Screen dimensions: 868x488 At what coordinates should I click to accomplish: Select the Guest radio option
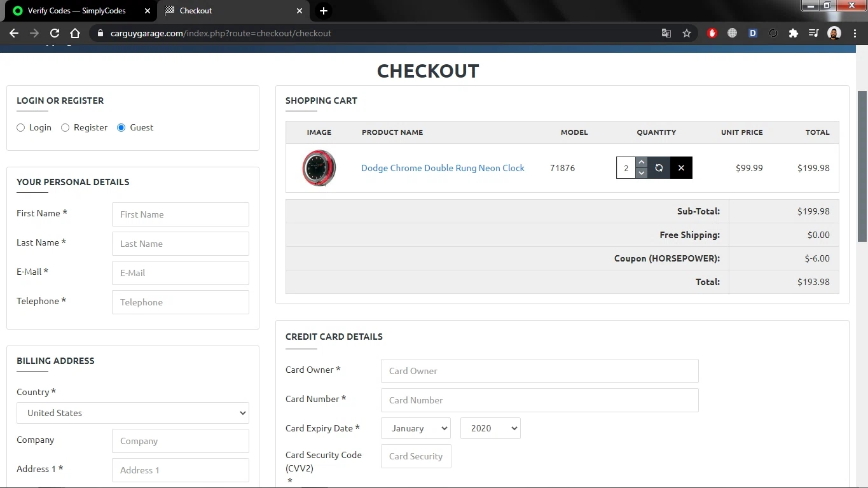click(121, 128)
